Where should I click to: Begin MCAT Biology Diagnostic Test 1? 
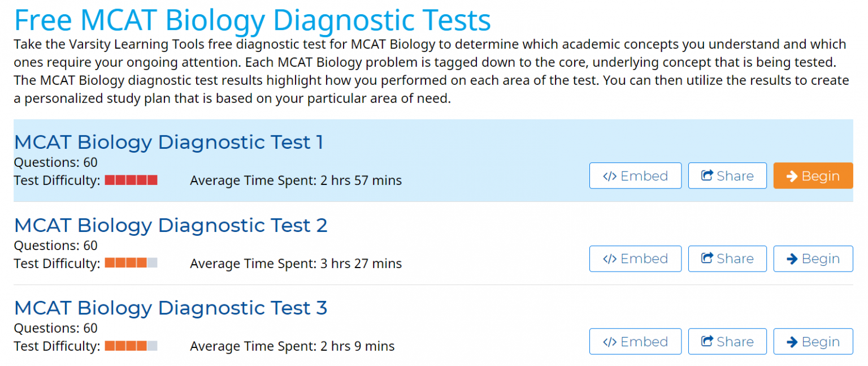click(813, 175)
